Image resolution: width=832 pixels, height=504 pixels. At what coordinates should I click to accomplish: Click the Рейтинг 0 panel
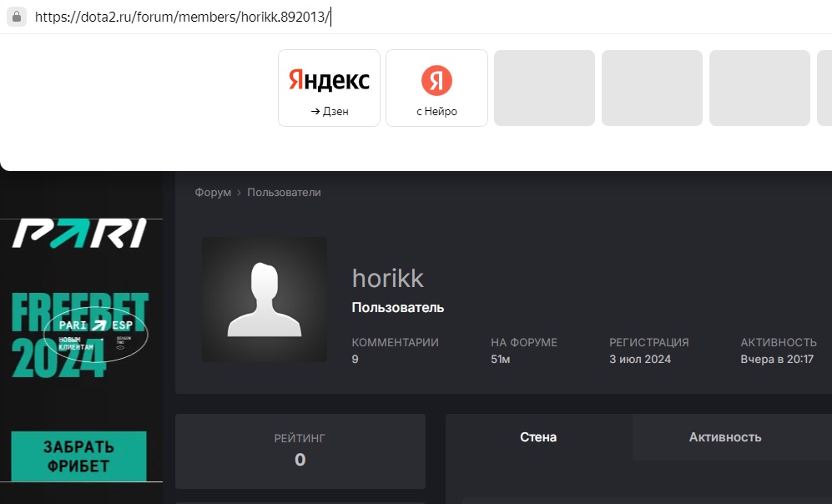coord(300,451)
